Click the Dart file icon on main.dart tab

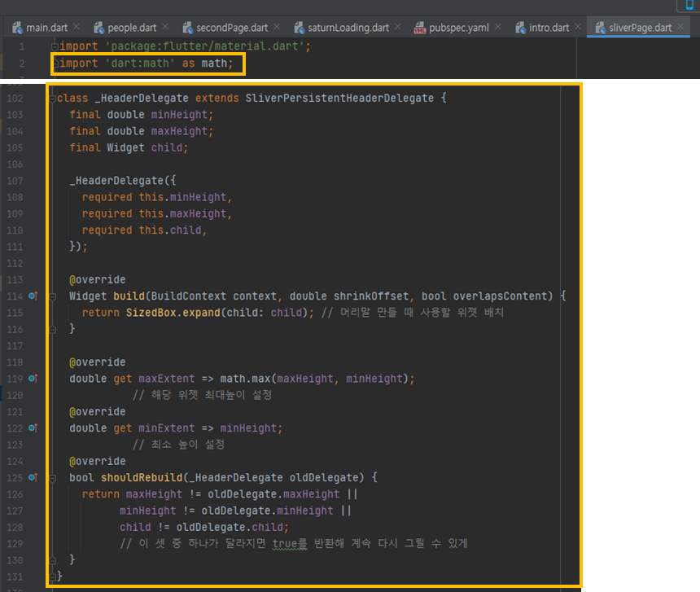pyautogui.click(x=17, y=28)
